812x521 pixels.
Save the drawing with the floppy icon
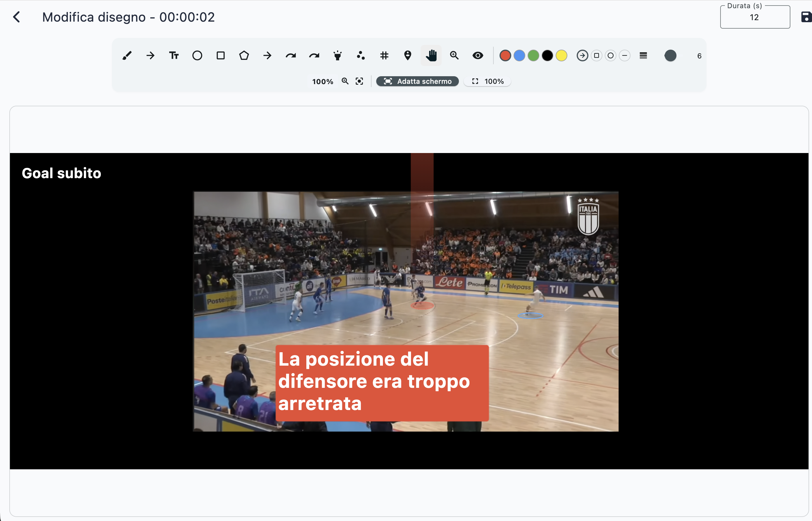(806, 17)
